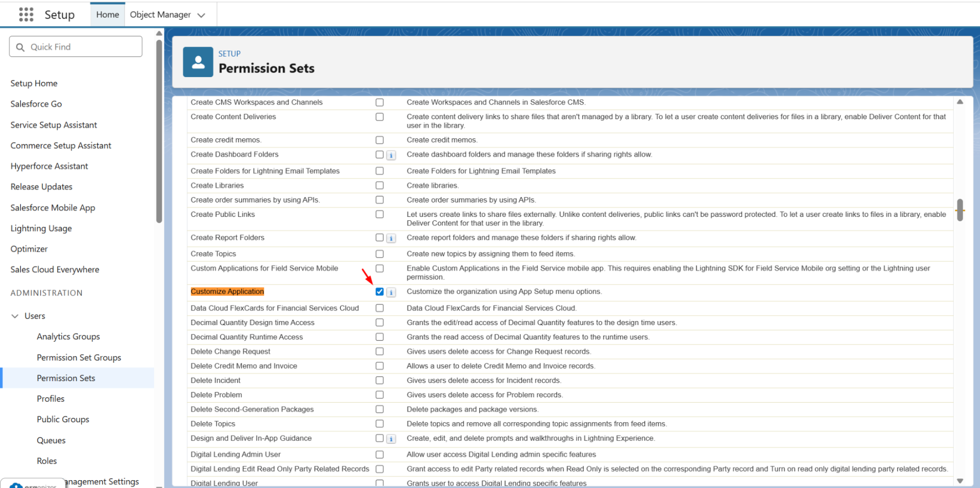Click the Quick Find magnifier icon
980x488 pixels.
[21, 47]
